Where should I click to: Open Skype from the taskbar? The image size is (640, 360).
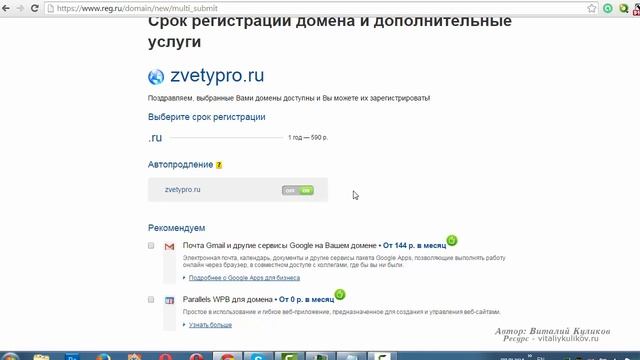click(258, 356)
